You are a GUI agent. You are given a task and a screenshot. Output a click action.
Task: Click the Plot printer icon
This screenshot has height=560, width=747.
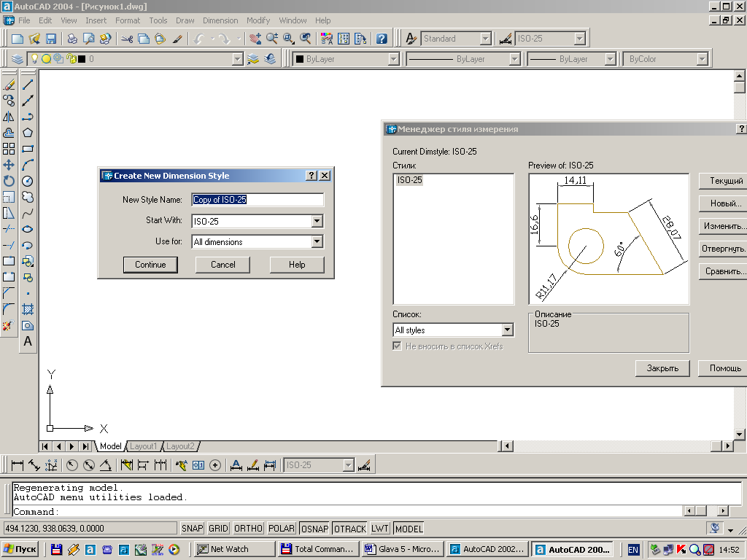[72, 39]
